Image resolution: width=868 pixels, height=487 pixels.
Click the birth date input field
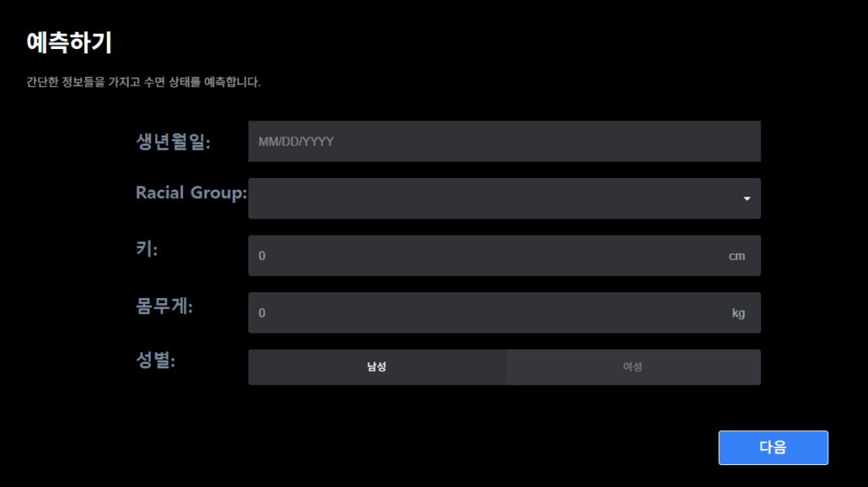504,141
